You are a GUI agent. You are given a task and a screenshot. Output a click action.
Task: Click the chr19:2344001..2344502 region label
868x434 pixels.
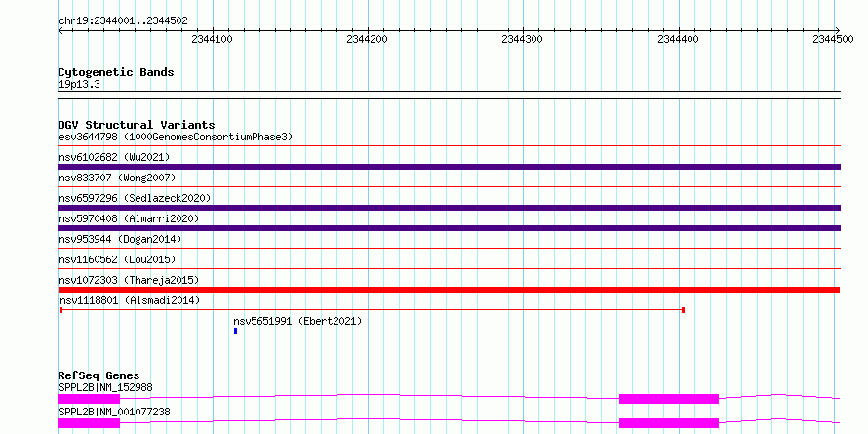[x=123, y=21]
